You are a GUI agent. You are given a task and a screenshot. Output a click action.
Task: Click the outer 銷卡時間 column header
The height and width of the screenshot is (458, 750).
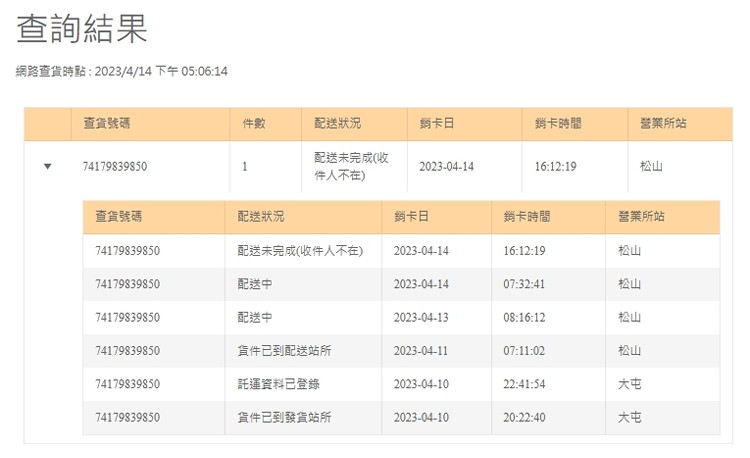pyautogui.click(x=558, y=123)
